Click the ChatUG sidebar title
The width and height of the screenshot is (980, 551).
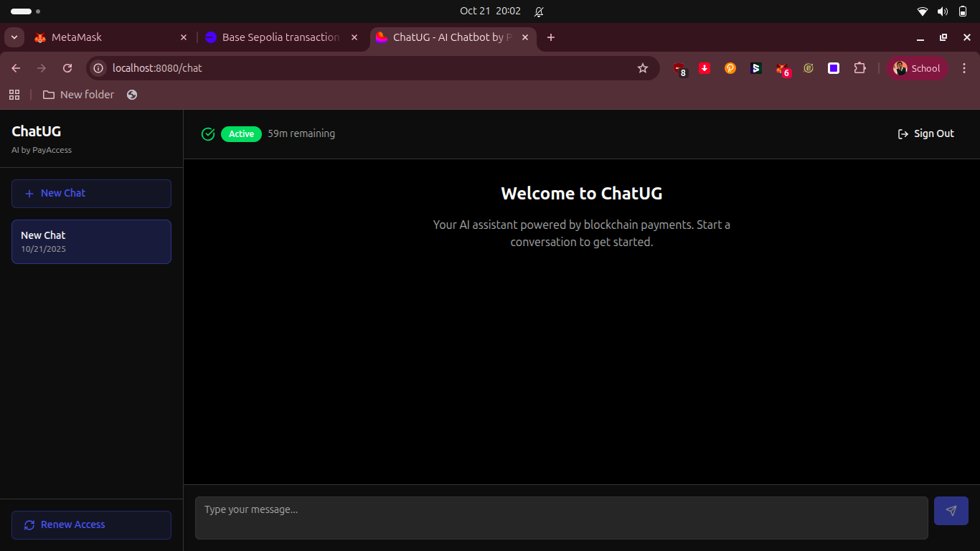37,131
